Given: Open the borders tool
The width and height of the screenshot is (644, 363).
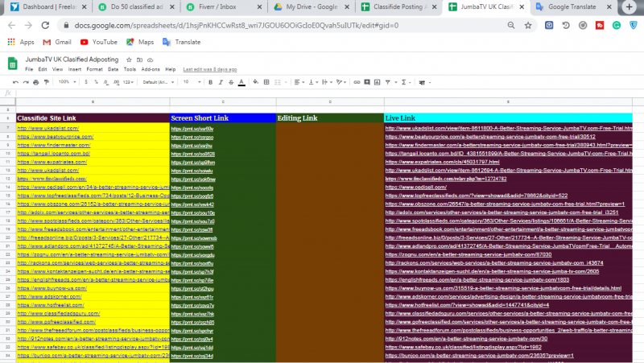Looking at the screenshot, I should click(266, 82).
